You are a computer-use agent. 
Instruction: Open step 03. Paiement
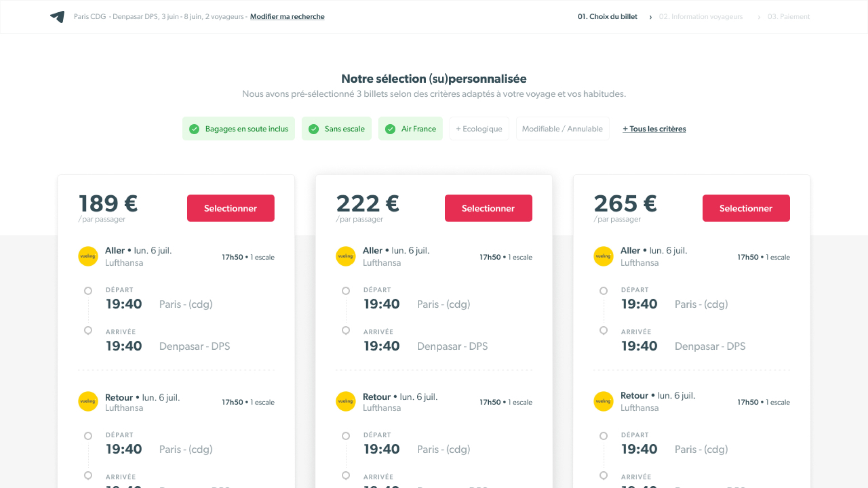tap(788, 17)
